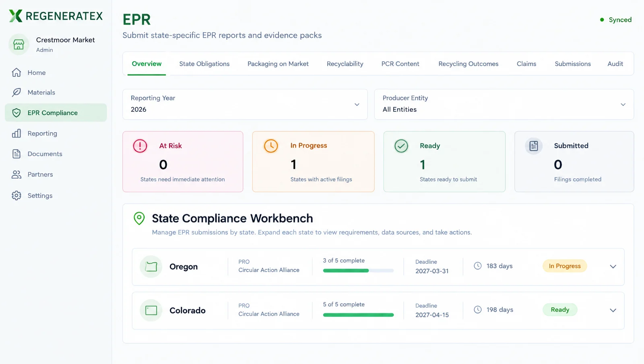Open Home in the sidebar

coord(56,72)
